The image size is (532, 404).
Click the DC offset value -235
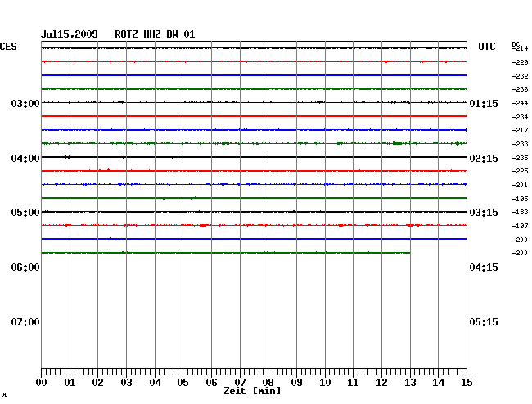tap(520, 158)
